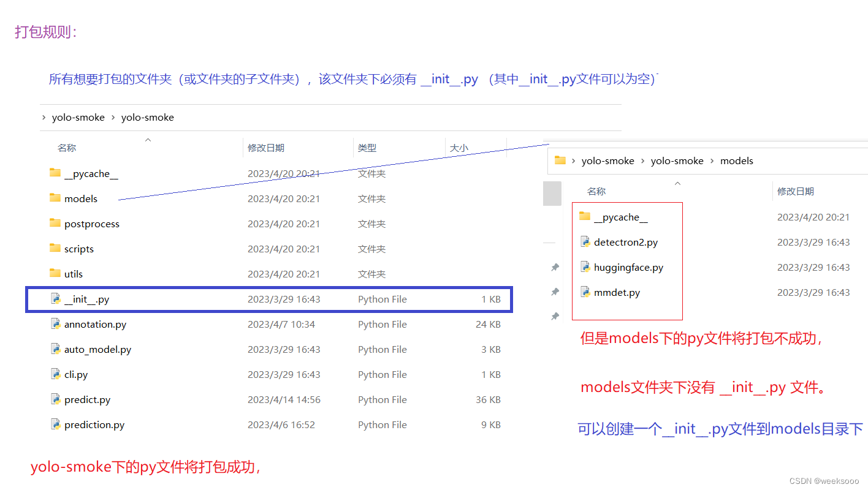Select the predict.py file name
This screenshot has height=490, width=868.
(x=87, y=399)
